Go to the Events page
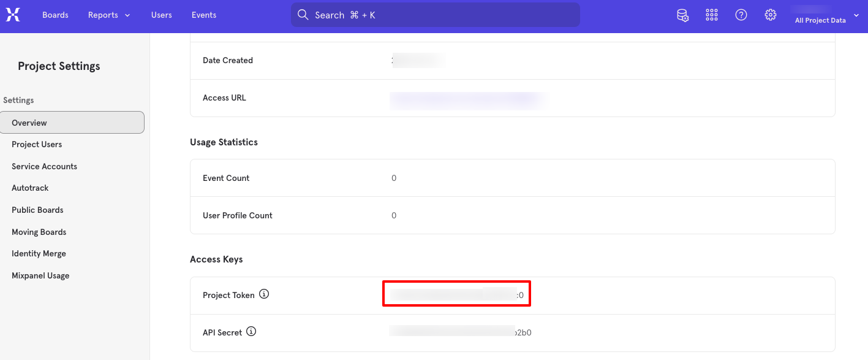Image resolution: width=868 pixels, height=360 pixels. (x=203, y=15)
